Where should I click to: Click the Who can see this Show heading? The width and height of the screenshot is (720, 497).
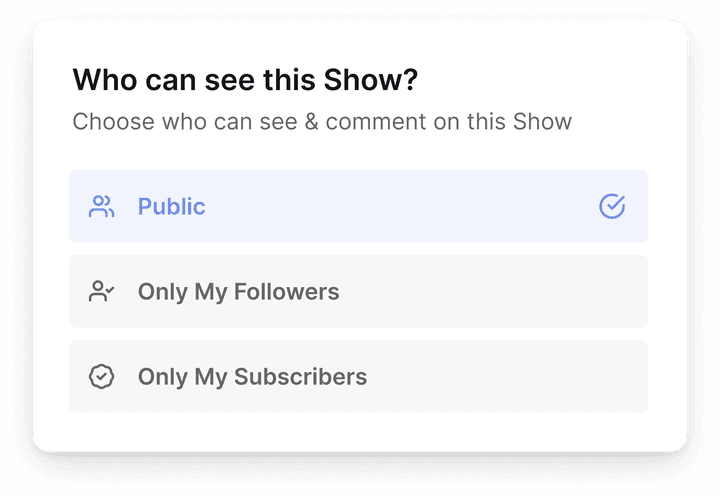coord(245,79)
